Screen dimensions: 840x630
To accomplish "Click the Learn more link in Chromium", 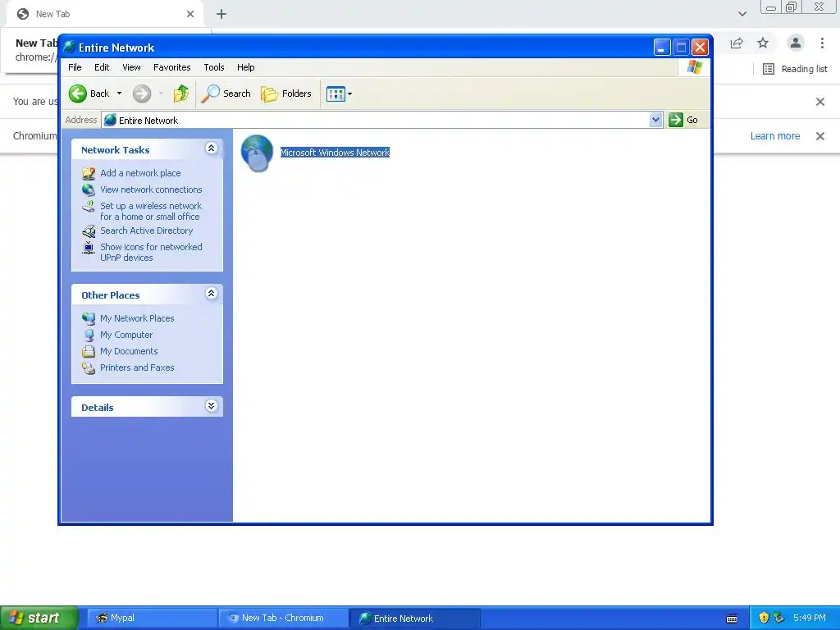I will pyautogui.click(x=774, y=136).
